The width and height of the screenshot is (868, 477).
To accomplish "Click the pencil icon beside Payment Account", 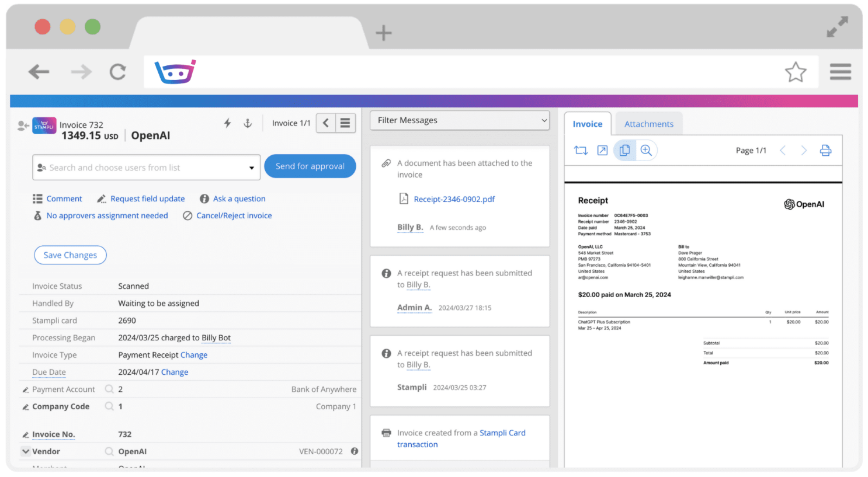I will (26, 390).
